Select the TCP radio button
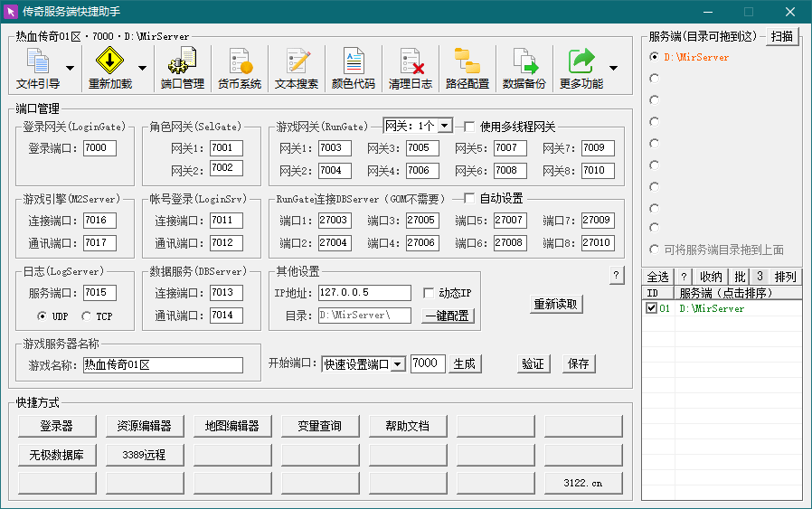 pos(87,316)
